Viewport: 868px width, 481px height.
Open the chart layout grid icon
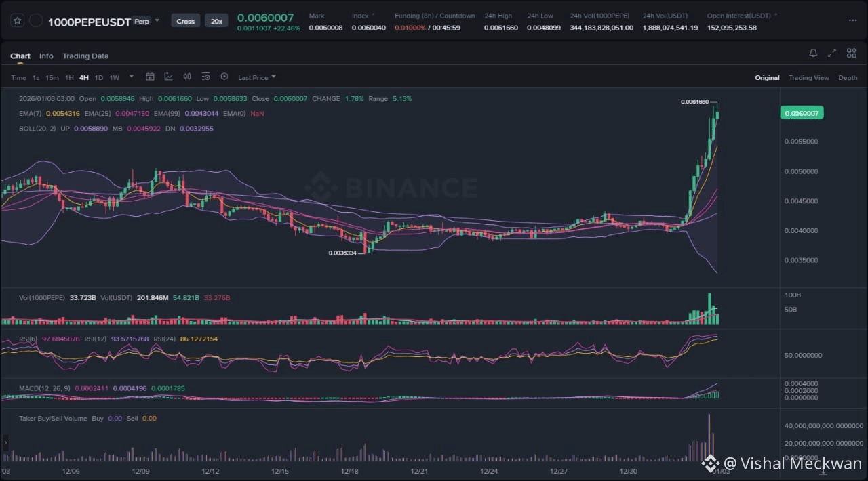tap(851, 54)
